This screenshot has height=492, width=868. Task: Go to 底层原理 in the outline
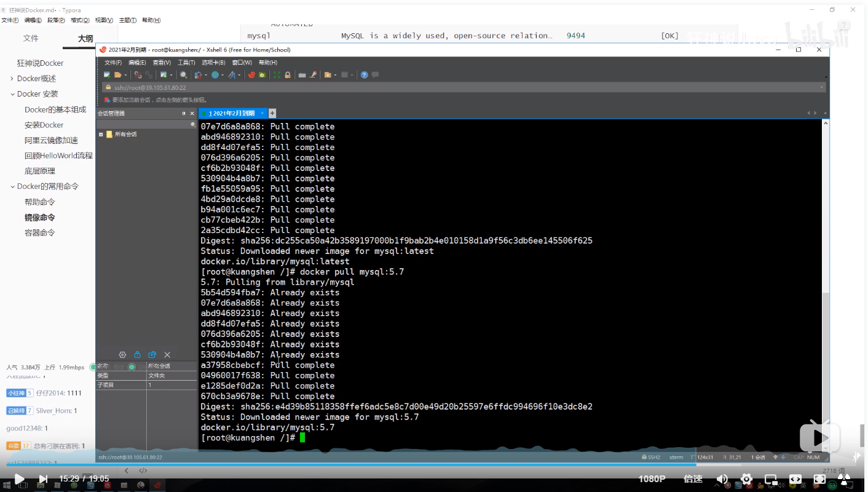(40, 171)
